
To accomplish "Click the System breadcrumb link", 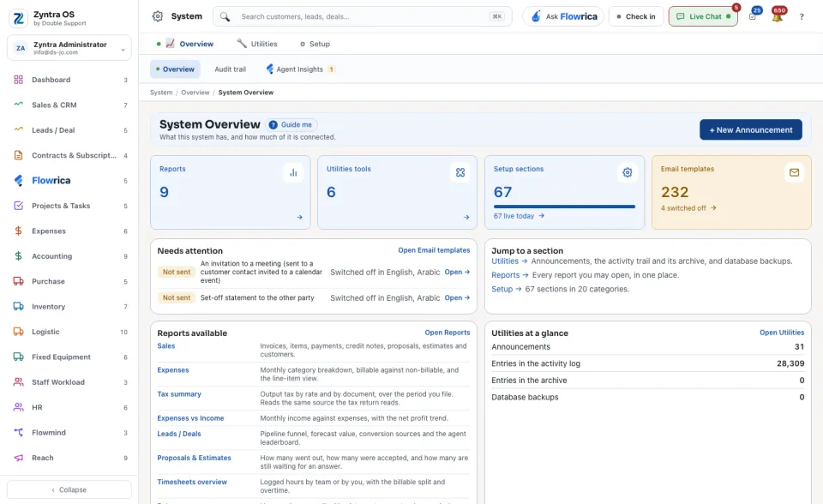I will point(161,93).
